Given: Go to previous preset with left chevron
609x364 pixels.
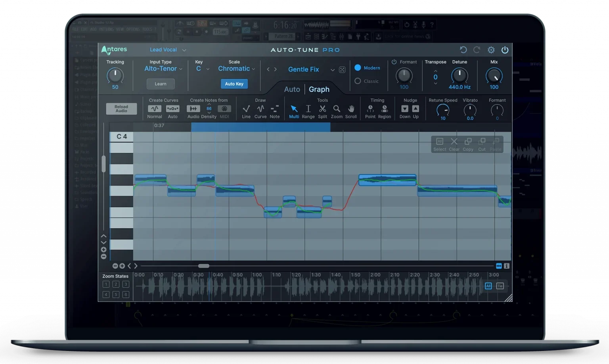Looking at the screenshot, I should click(268, 69).
